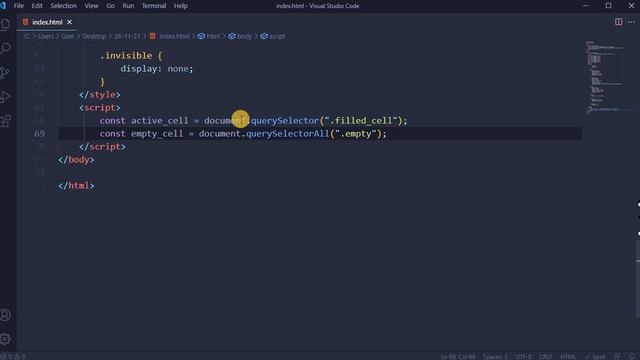640x360 pixels.
Task: Click line number 69 in gutter
Action: point(40,133)
